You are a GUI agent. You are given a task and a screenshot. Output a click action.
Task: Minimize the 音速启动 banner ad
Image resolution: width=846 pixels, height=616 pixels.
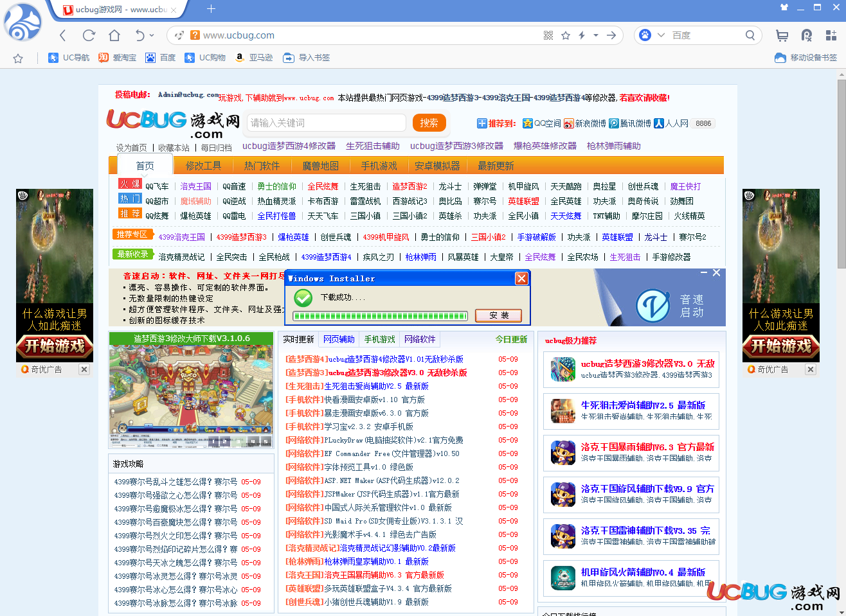coord(704,273)
